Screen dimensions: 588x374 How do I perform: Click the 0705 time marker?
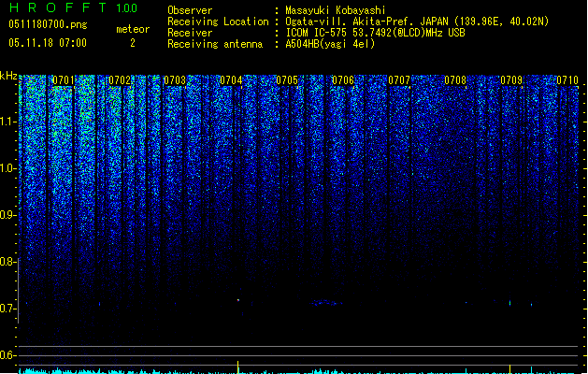[287, 80]
